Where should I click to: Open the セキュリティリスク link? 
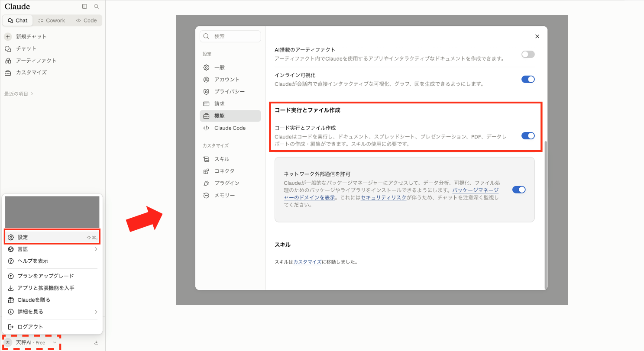click(383, 197)
